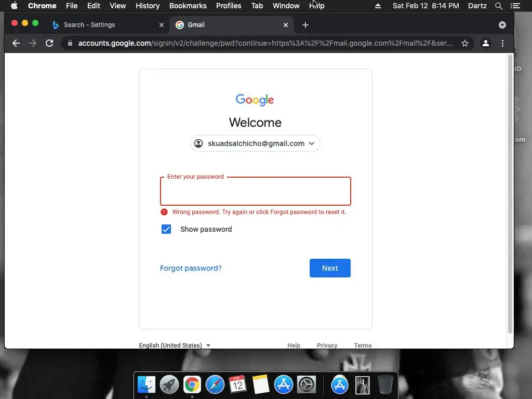Focus the Enter your password field
532x399 pixels.
(256, 191)
